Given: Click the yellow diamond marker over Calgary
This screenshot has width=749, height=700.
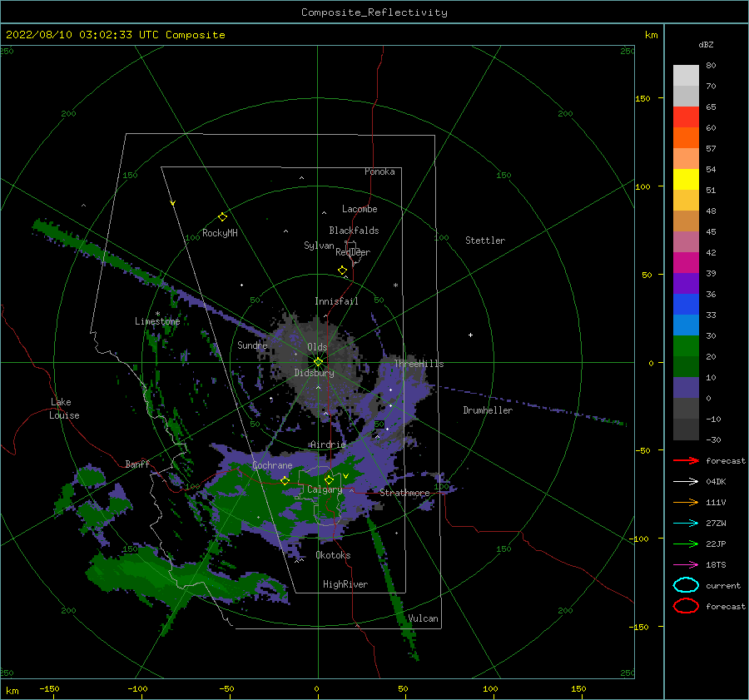Looking at the screenshot, I should coord(329,479).
